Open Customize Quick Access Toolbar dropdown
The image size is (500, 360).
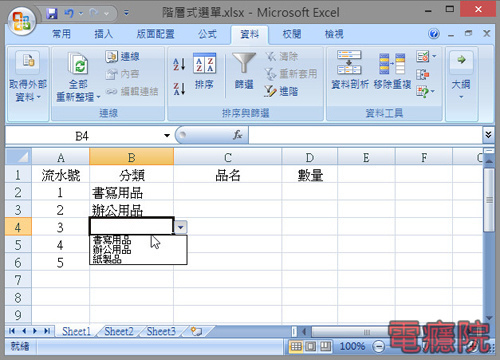(126, 13)
